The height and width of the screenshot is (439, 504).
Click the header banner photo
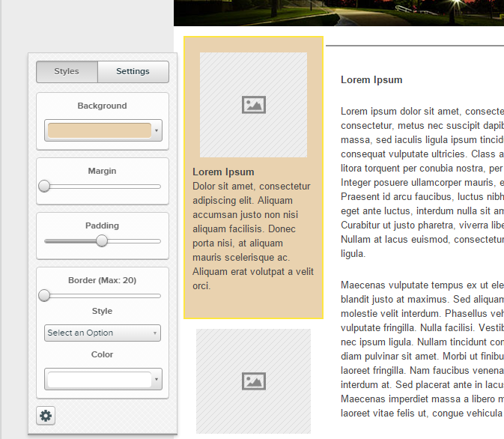[338, 13]
